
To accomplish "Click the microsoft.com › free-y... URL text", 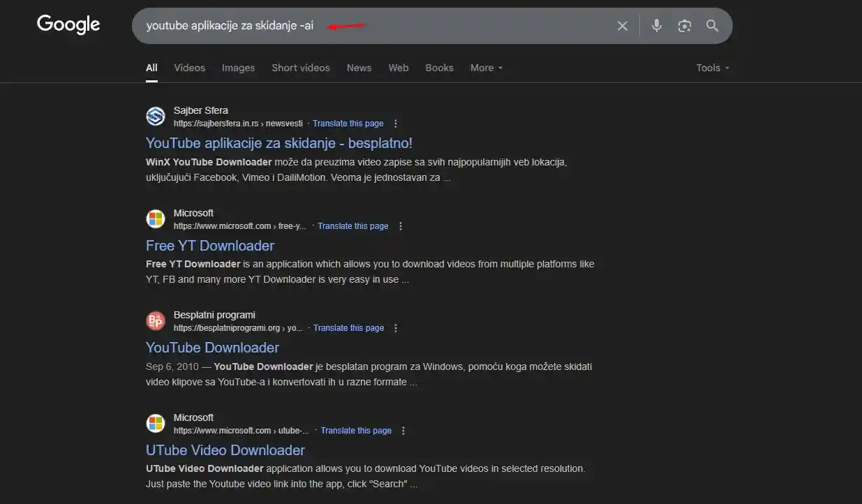I will [240, 226].
